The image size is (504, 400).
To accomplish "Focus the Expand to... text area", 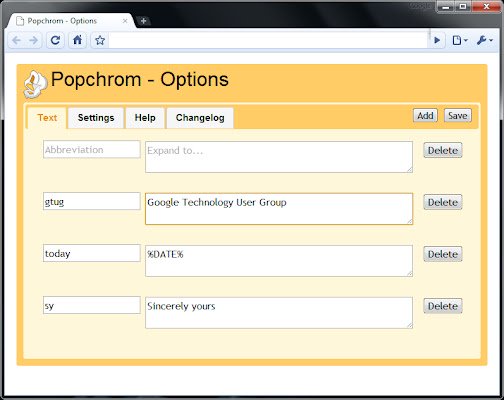I will click(279, 157).
